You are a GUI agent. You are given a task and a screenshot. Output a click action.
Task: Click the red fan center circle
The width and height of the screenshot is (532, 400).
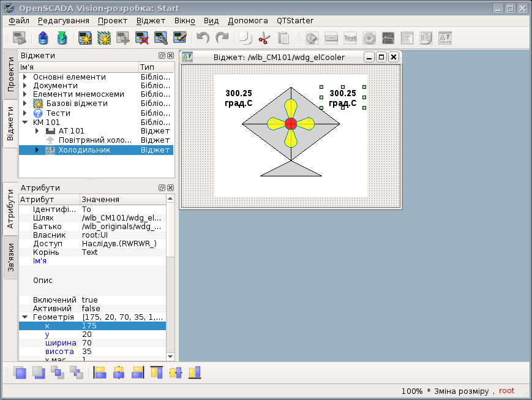click(291, 124)
